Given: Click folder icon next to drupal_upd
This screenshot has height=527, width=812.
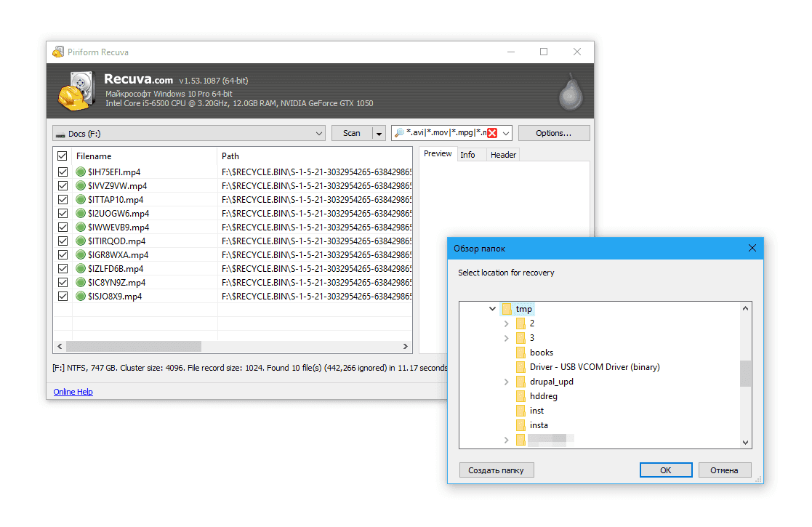Looking at the screenshot, I should [x=520, y=382].
